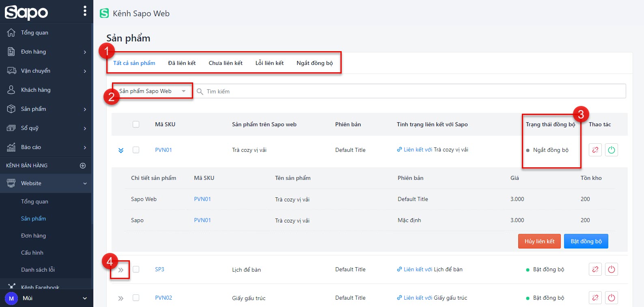The height and width of the screenshot is (307, 644).
Task: Unlink icon in PVN01 row
Action: coord(595,150)
